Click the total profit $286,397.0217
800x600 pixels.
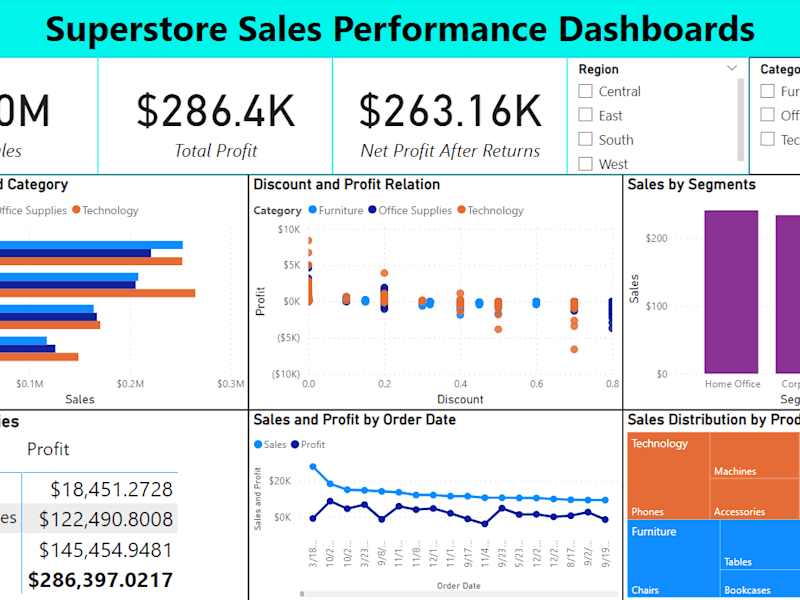click(x=101, y=580)
